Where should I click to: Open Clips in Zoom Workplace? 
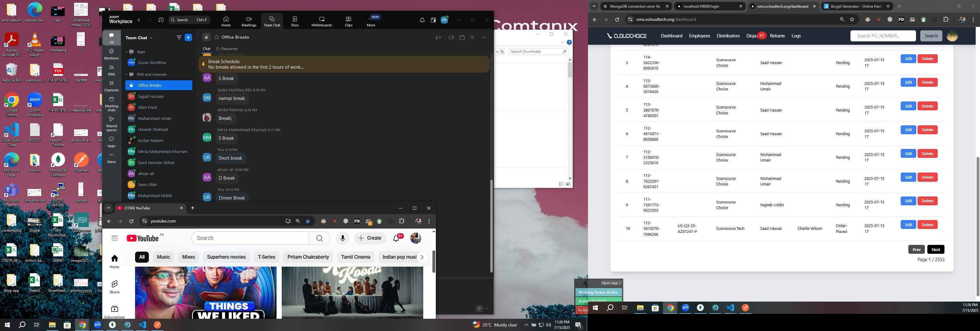click(349, 21)
